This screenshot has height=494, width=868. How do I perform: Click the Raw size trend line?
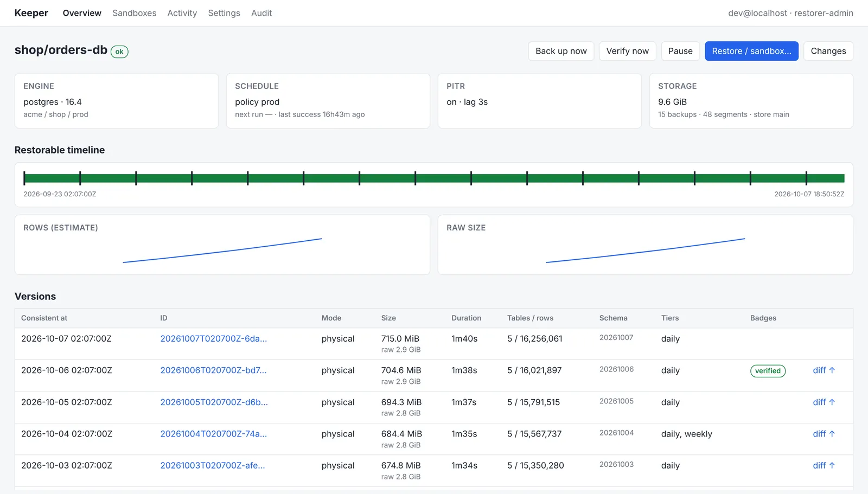[x=646, y=251]
